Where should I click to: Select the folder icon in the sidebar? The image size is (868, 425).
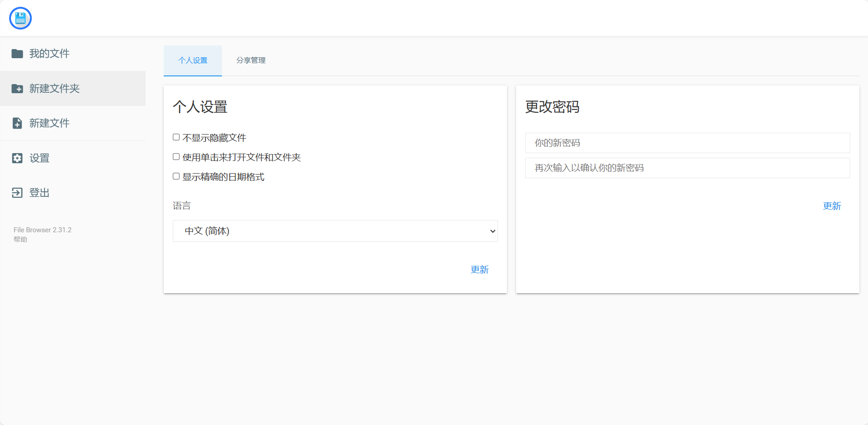pos(17,54)
